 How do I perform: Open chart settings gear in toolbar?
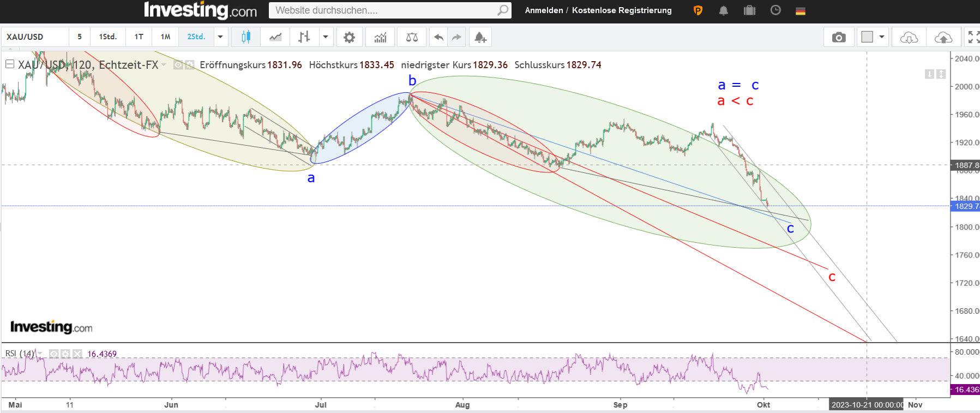(349, 37)
